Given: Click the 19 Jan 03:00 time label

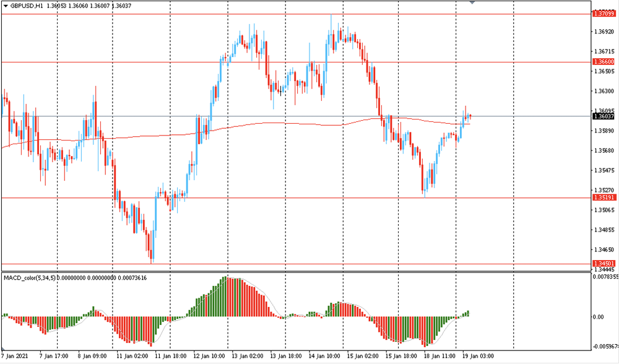Looking at the screenshot, I should pyautogui.click(x=478, y=356).
